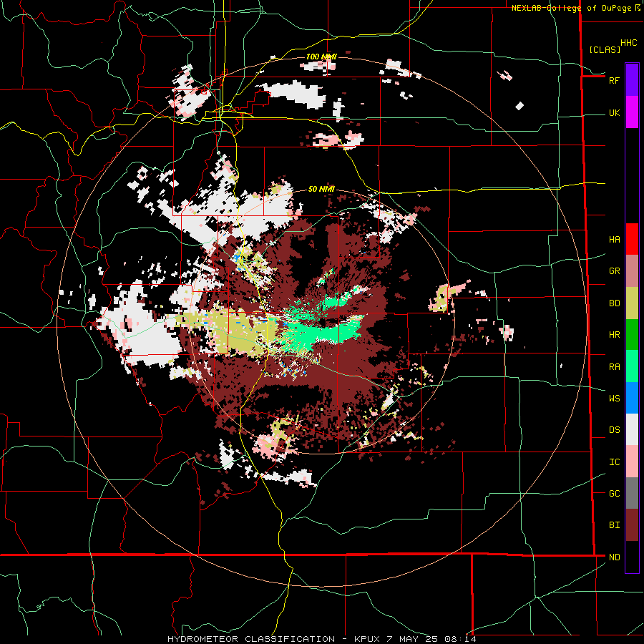This screenshot has width=644, height=644.
Task: Click the WS legend label
Action: (614, 399)
